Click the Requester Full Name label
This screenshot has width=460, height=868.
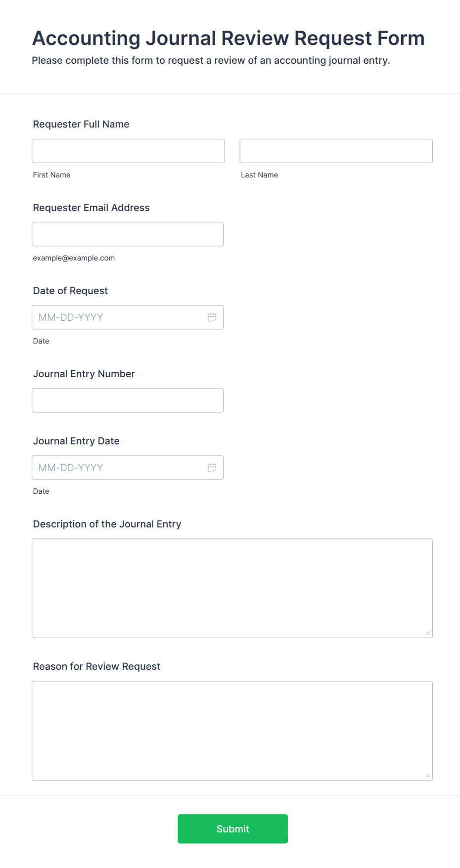[x=81, y=124]
